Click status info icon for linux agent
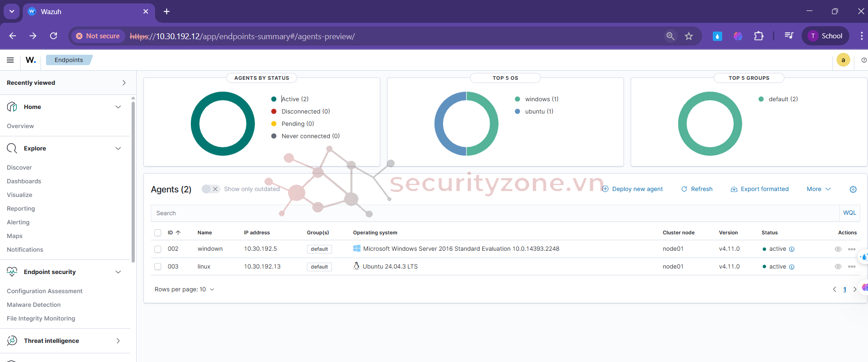Image resolution: width=868 pixels, height=362 pixels. pos(791,267)
